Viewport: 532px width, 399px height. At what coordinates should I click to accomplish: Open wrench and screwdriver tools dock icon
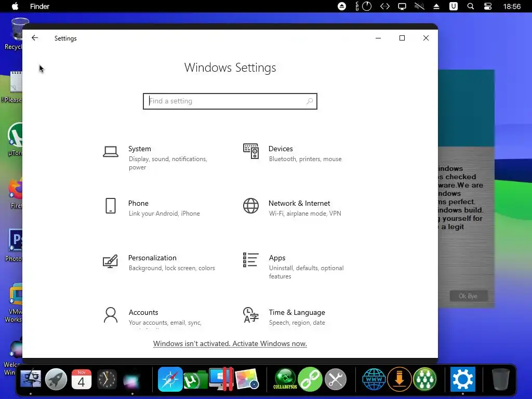click(x=336, y=379)
